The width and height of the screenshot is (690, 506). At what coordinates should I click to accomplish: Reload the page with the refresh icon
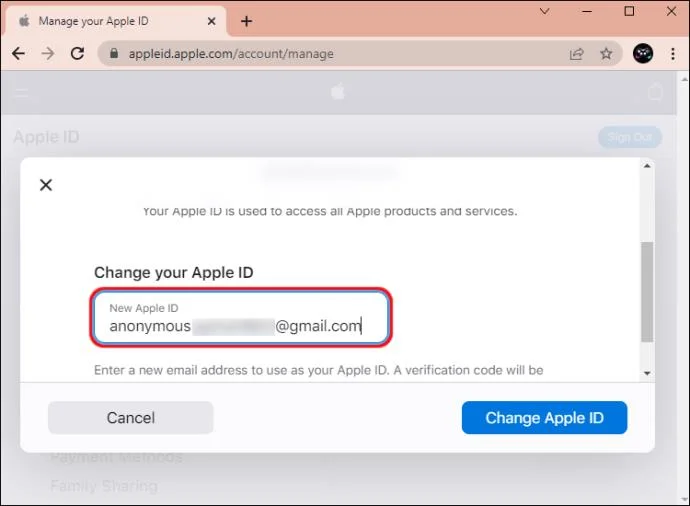[x=77, y=54]
